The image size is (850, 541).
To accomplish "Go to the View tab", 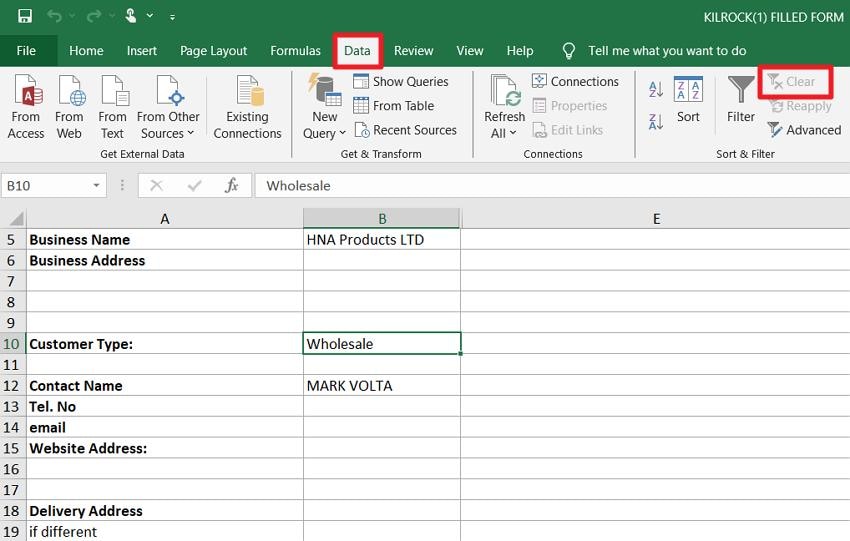I will (x=469, y=51).
